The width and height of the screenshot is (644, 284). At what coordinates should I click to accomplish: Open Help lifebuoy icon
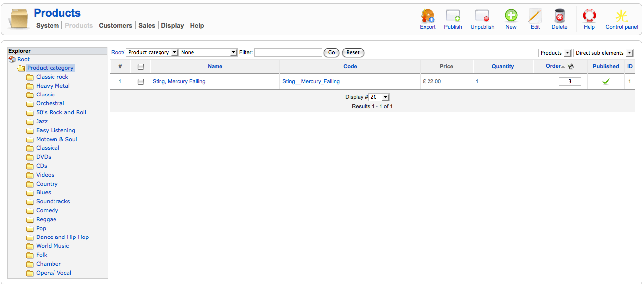pos(589,16)
